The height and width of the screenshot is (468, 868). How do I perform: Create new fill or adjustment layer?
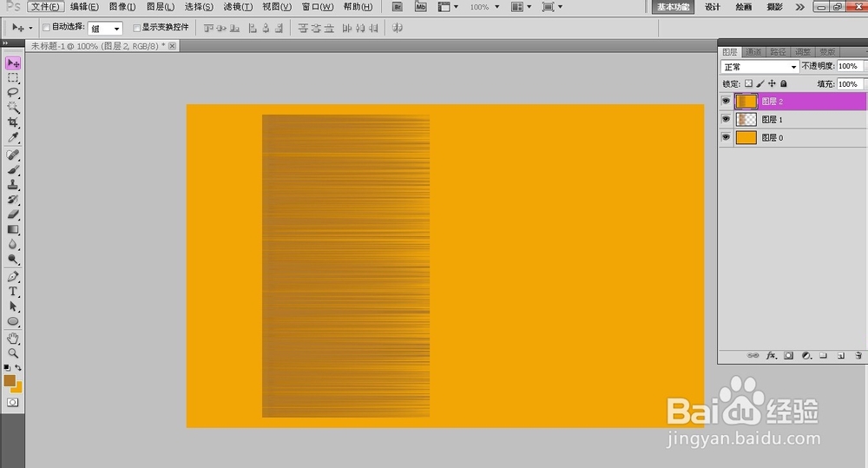coord(806,356)
